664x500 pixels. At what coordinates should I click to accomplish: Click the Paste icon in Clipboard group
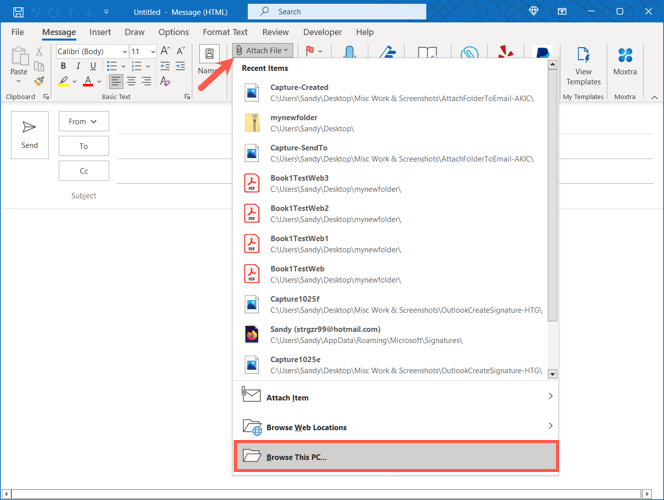click(18, 60)
